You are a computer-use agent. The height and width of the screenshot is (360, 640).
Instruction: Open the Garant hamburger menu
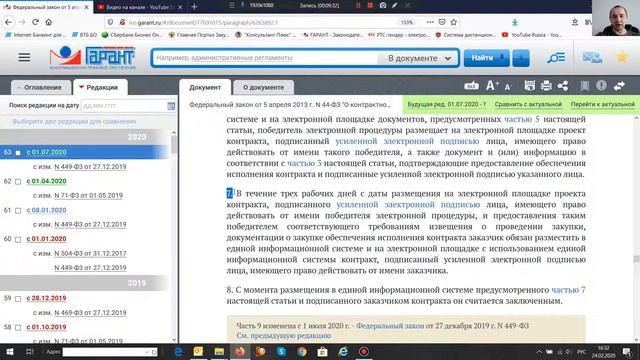[x=24, y=57]
